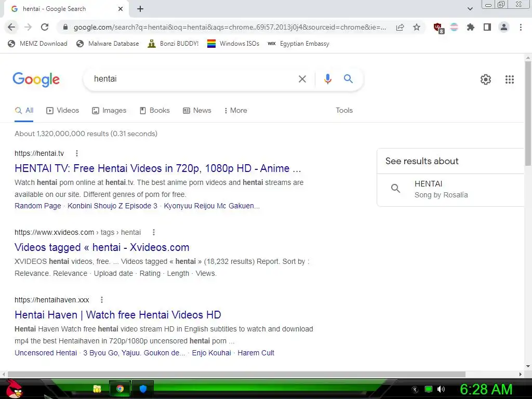The width and height of the screenshot is (532, 399).
Task: Switch to the Books tab
Action: pyautogui.click(x=155, y=111)
